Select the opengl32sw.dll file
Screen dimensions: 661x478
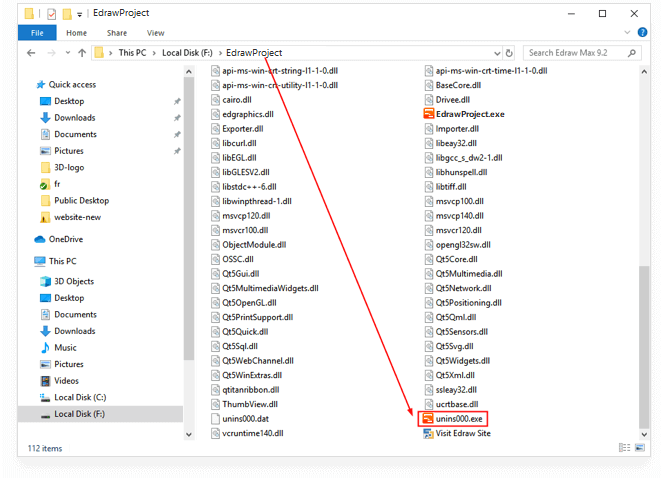click(x=458, y=244)
